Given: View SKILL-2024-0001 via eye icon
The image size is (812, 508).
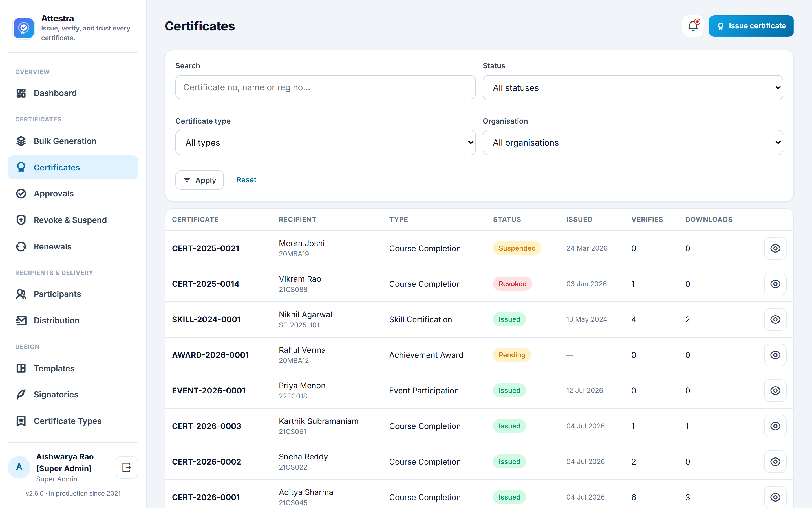Looking at the screenshot, I should coord(775,319).
